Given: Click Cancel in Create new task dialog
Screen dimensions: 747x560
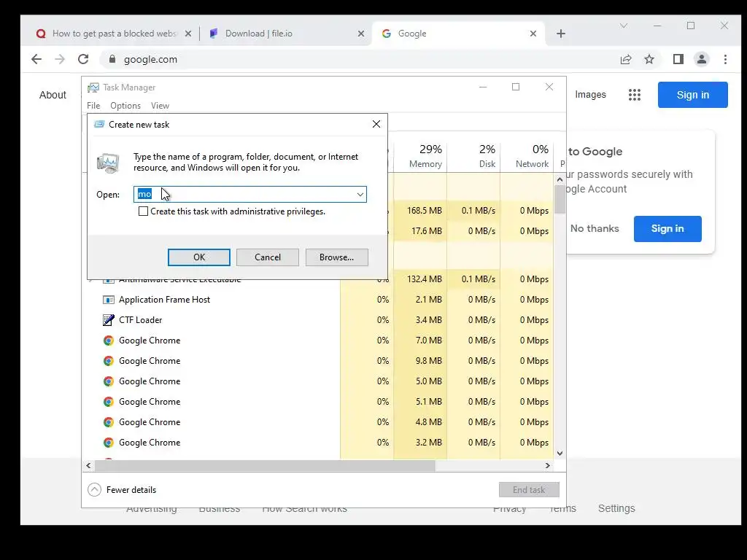Looking at the screenshot, I should (x=268, y=257).
